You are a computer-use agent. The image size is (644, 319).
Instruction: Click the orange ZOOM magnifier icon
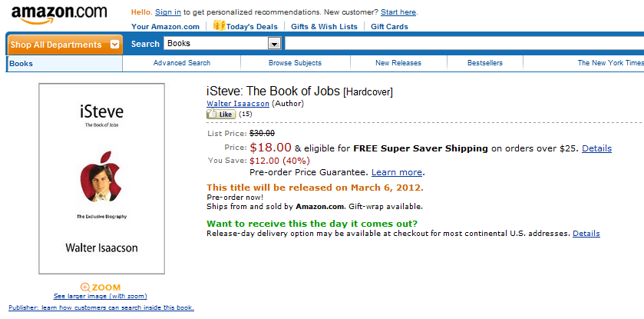click(85, 287)
